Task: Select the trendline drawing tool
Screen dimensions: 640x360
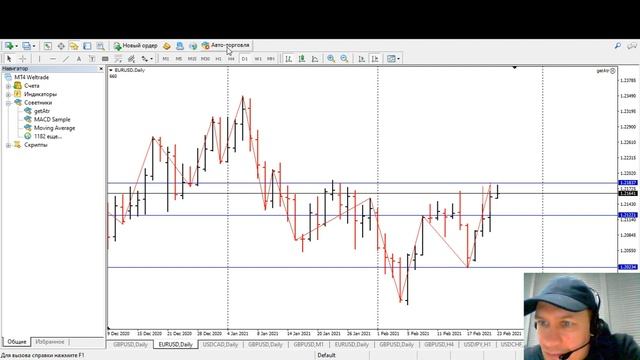Action: [66, 59]
